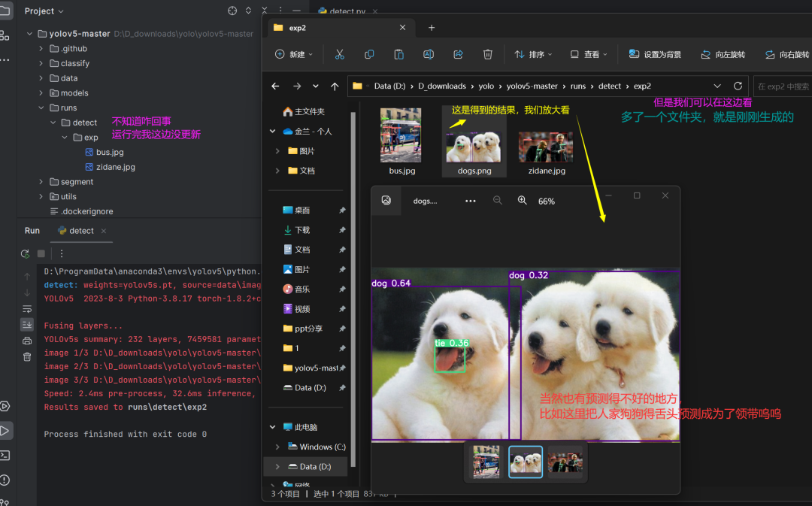Open the 新建 new item dropdown

(294, 54)
